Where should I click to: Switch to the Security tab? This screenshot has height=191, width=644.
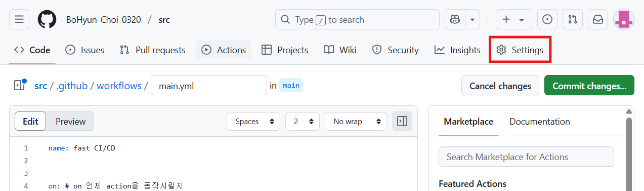point(395,50)
